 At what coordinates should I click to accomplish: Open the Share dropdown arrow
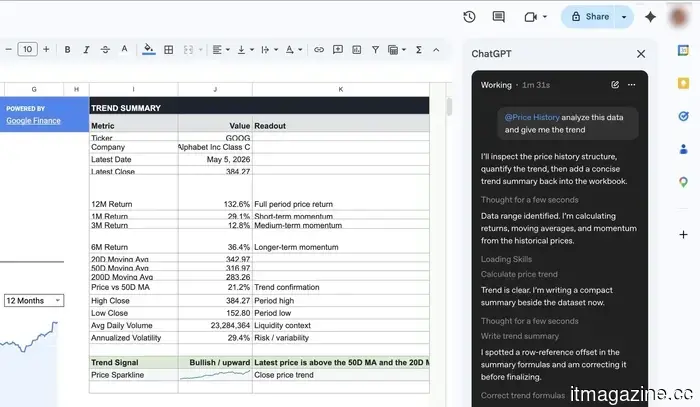624,17
